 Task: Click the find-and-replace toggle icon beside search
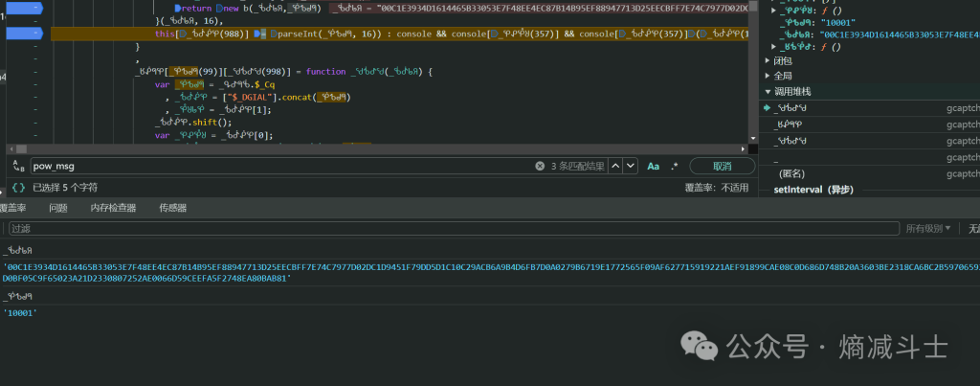coord(18,167)
